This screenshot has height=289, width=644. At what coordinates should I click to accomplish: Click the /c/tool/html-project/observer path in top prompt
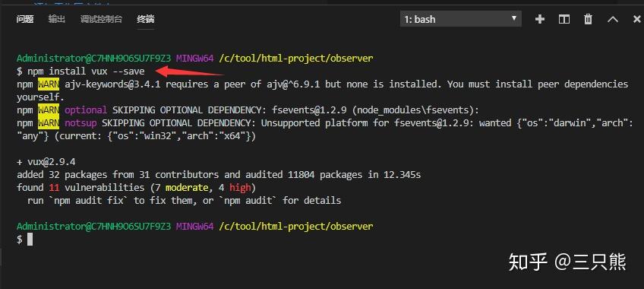(x=296, y=59)
